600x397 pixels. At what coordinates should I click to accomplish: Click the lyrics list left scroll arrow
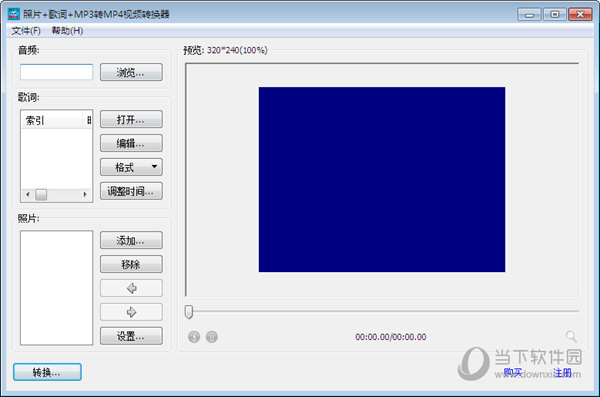(28, 194)
